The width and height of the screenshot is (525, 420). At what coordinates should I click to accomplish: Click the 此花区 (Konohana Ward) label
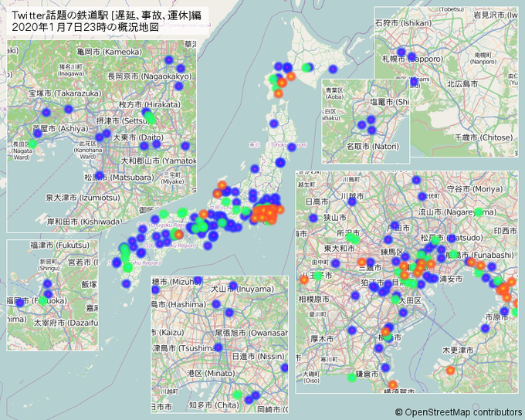coord(88,150)
